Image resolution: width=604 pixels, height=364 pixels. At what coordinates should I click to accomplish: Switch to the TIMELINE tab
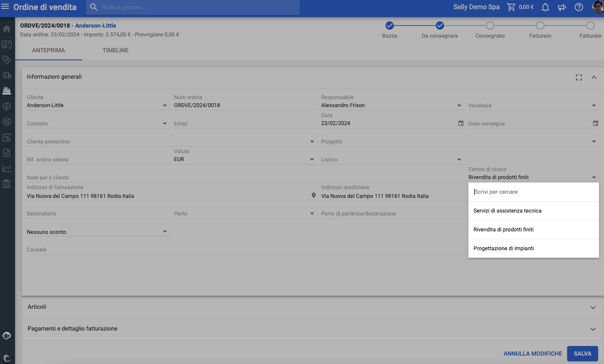(116, 50)
